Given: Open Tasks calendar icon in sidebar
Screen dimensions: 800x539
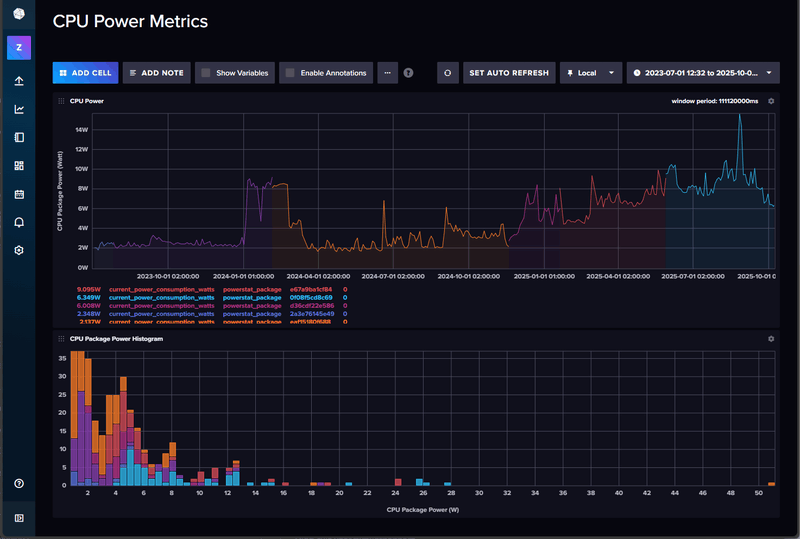Looking at the screenshot, I should (x=19, y=194).
